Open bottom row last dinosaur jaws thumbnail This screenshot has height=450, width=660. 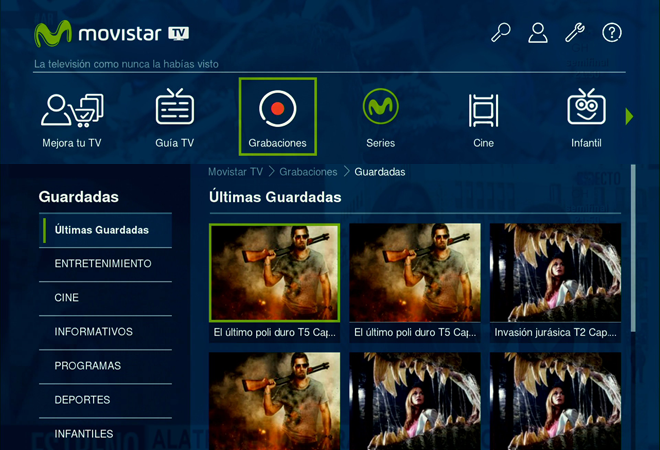(555, 401)
